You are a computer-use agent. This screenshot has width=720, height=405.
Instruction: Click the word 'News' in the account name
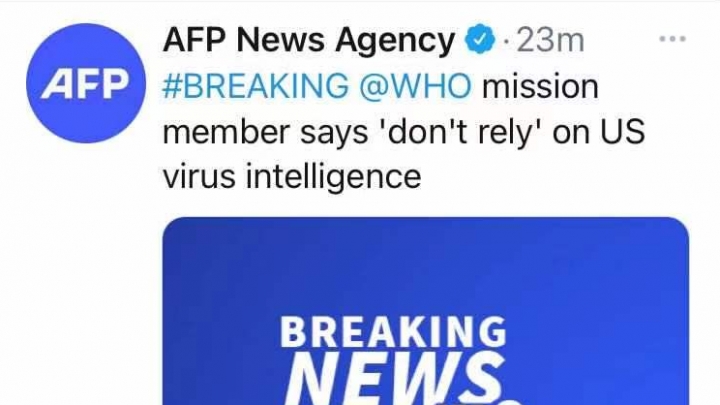coord(280,40)
